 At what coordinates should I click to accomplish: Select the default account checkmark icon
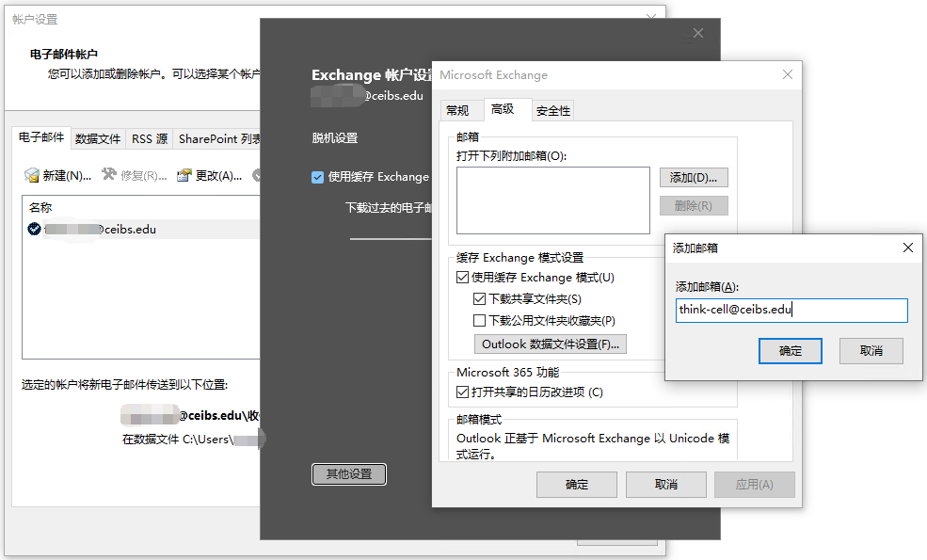pyautogui.click(x=35, y=229)
